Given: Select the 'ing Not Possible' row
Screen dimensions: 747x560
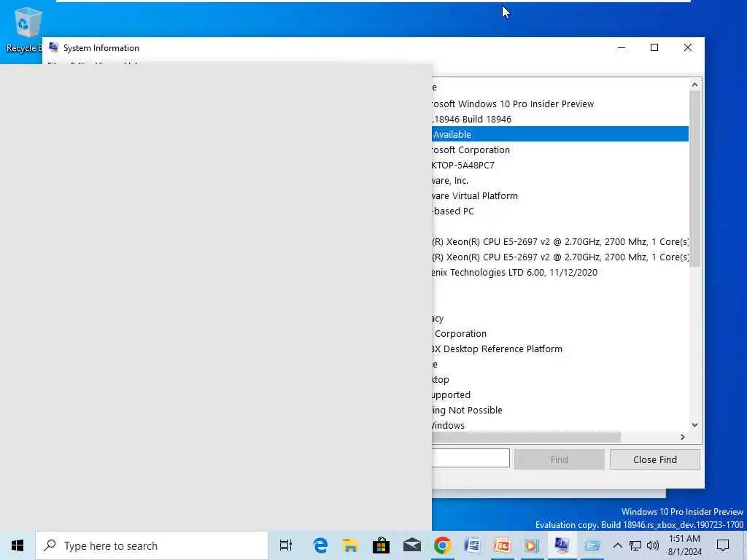Looking at the screenshot, I should [x=560, y=410].
